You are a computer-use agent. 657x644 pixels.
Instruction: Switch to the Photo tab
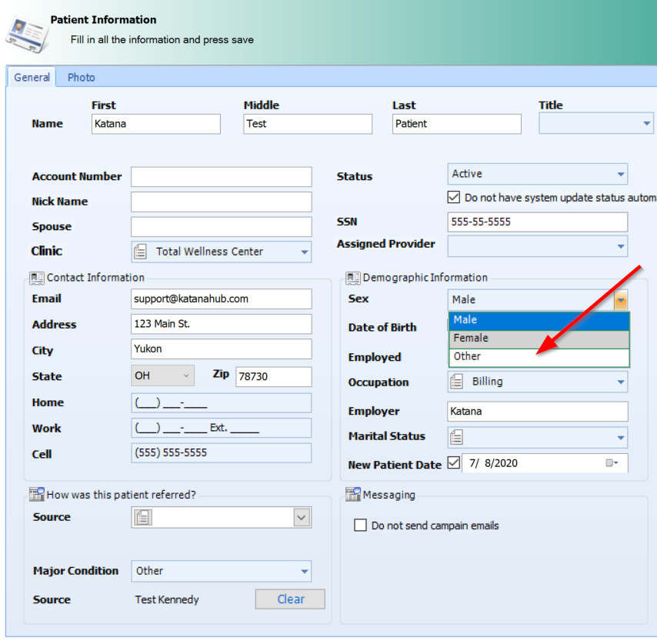pos(81,77)
